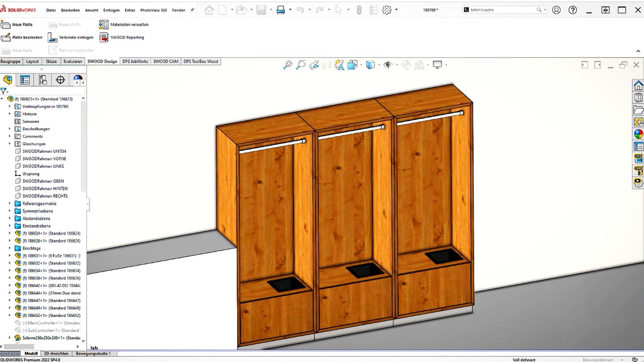
Task: Expand the Historie tree node
Action: pos(10,114)
